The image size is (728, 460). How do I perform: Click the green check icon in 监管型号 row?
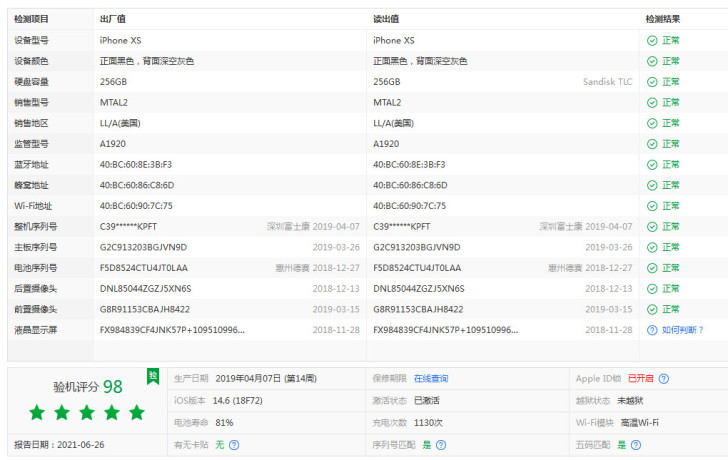coord(652,144)
